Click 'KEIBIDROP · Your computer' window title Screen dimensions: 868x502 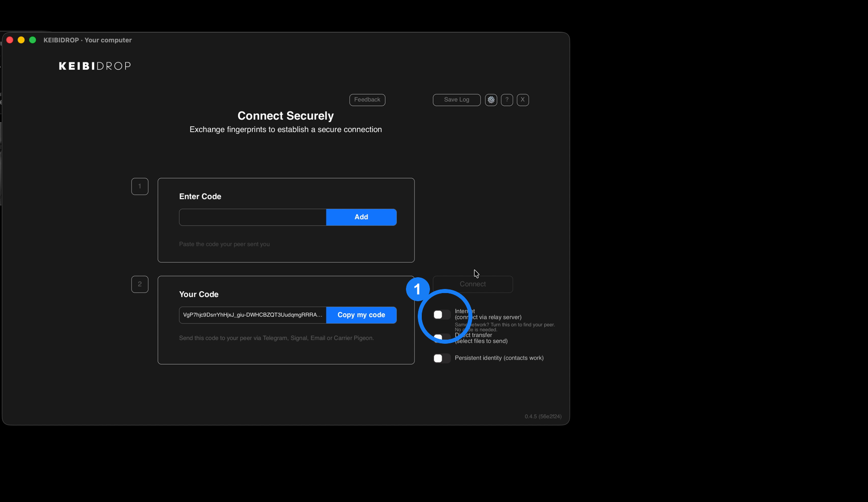pyautogui.click(x=88, y=40)
